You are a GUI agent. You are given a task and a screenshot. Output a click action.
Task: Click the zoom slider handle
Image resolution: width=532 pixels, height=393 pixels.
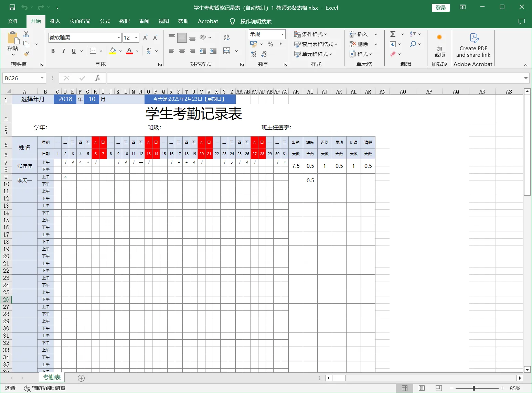pyautogui.click(x=474, y=388)
